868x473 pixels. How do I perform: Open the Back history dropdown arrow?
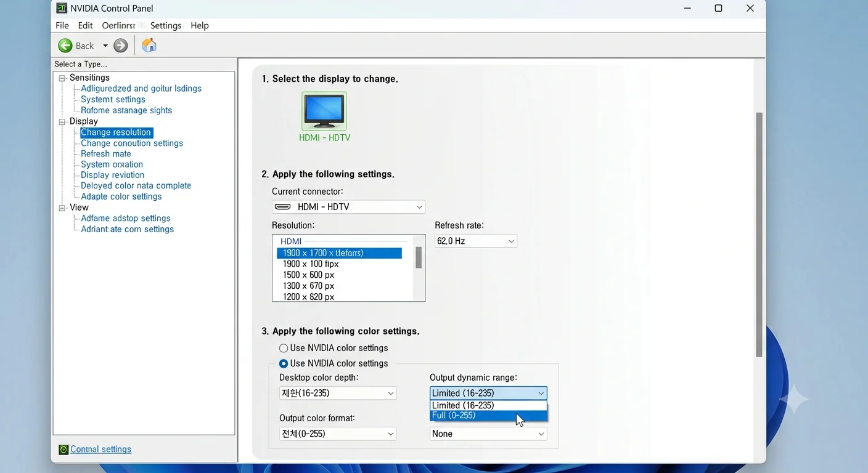105,46
